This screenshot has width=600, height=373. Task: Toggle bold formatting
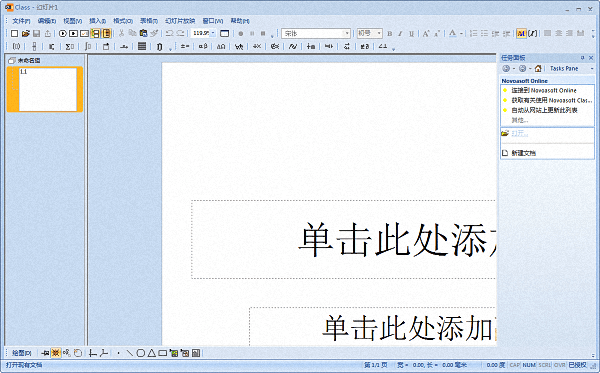pos(390,34)
